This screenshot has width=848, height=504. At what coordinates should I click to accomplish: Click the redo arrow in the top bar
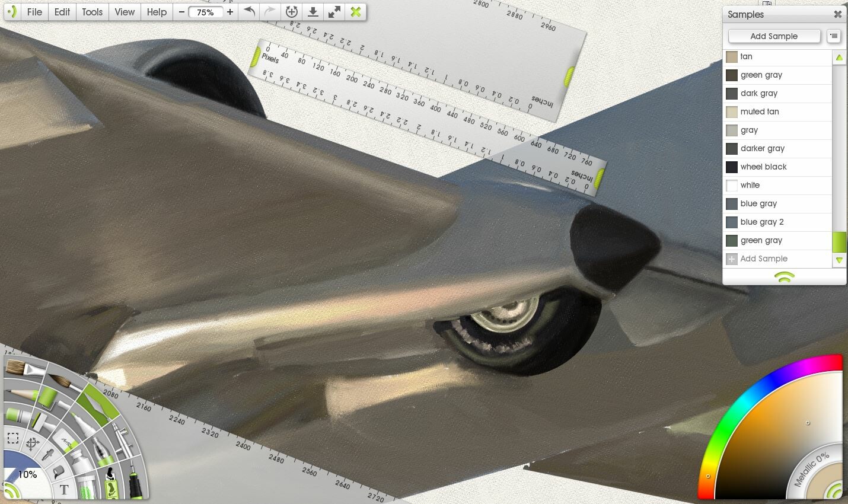point(270,12)
